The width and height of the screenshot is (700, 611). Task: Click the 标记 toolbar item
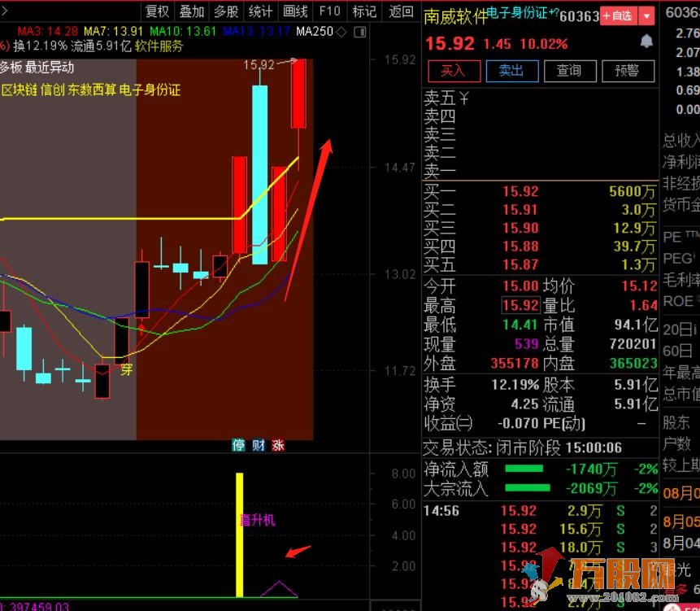(364, 11)
